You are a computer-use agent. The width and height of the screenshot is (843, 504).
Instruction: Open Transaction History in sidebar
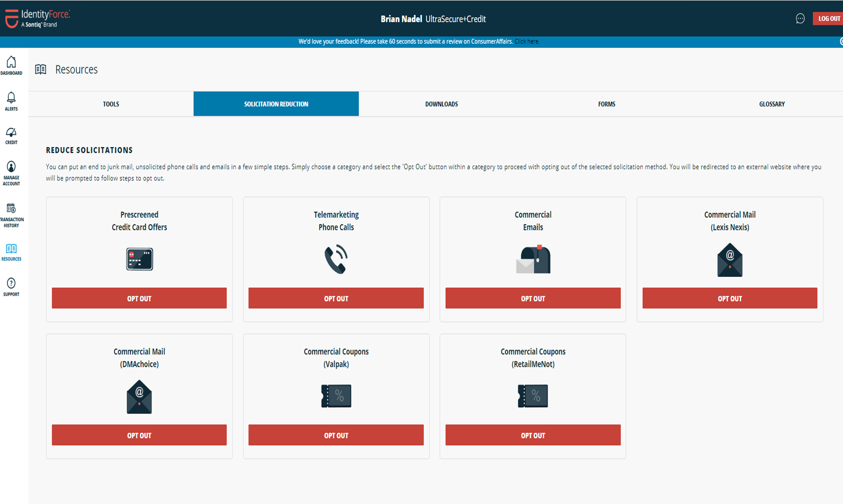point(11,215)
